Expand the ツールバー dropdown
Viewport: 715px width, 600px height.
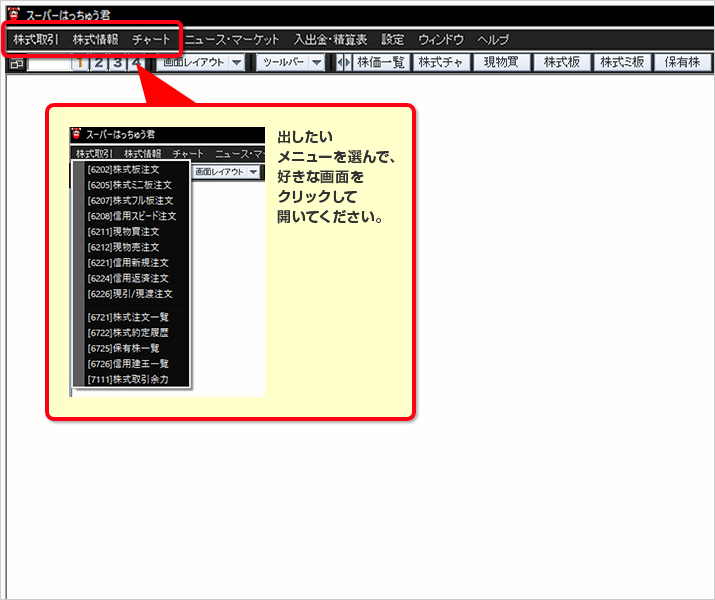point(317,62)
